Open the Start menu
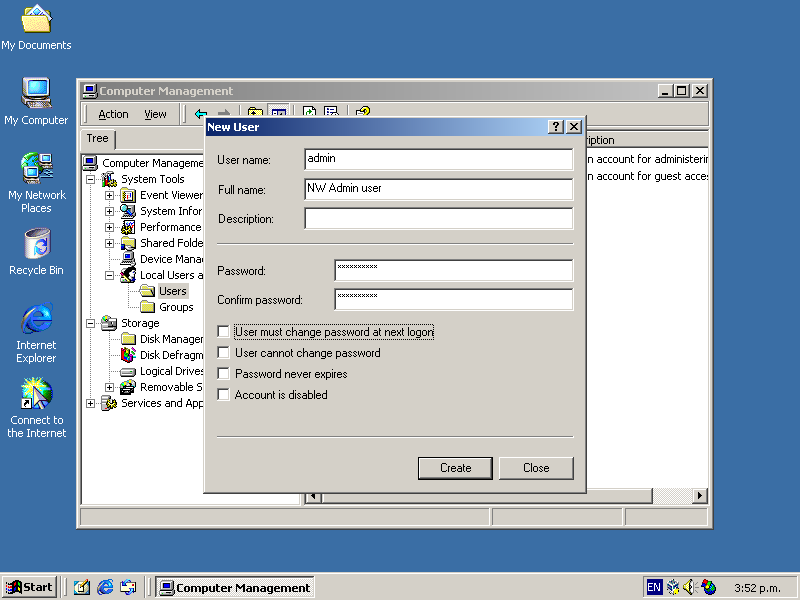 click(x=29, y=587)
